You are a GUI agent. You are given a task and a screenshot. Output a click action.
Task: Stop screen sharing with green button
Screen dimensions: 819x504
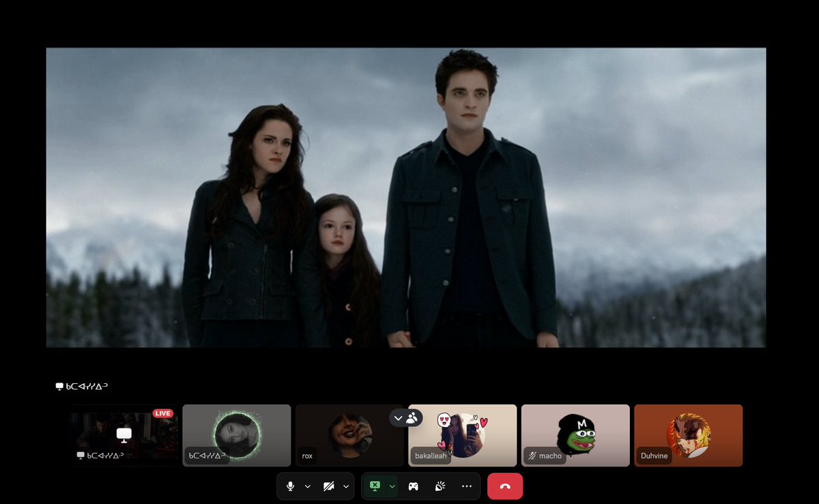coord(375,486)
